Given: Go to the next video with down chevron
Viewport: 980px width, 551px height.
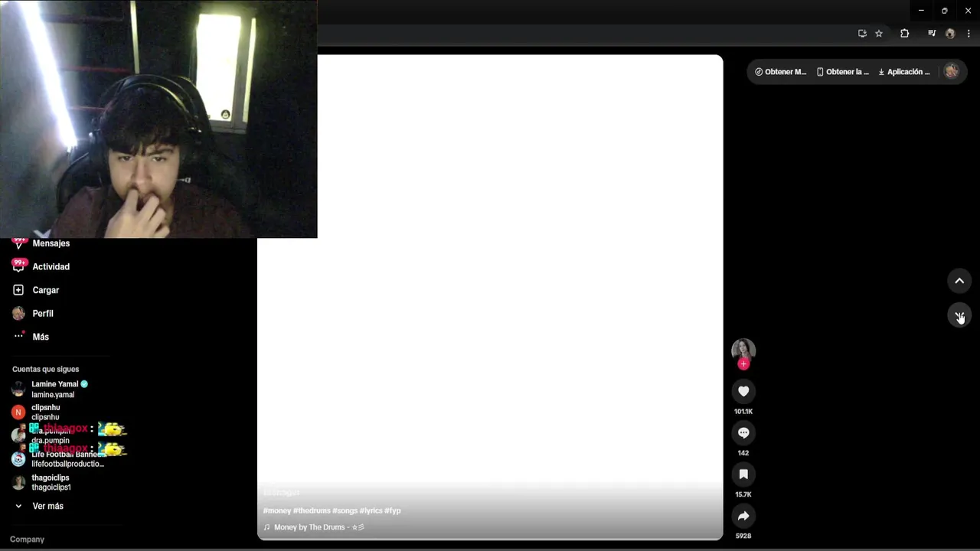Looking at the screenshot, I should click(959, 315).
